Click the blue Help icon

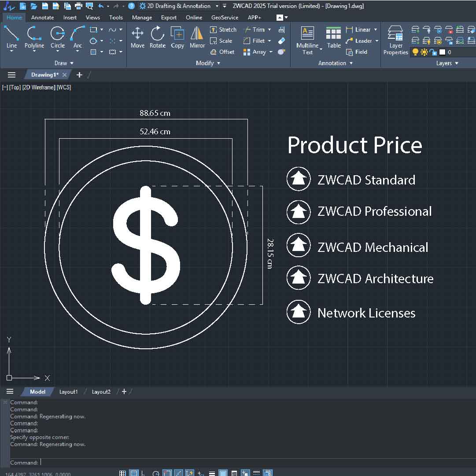click(132, 6)
